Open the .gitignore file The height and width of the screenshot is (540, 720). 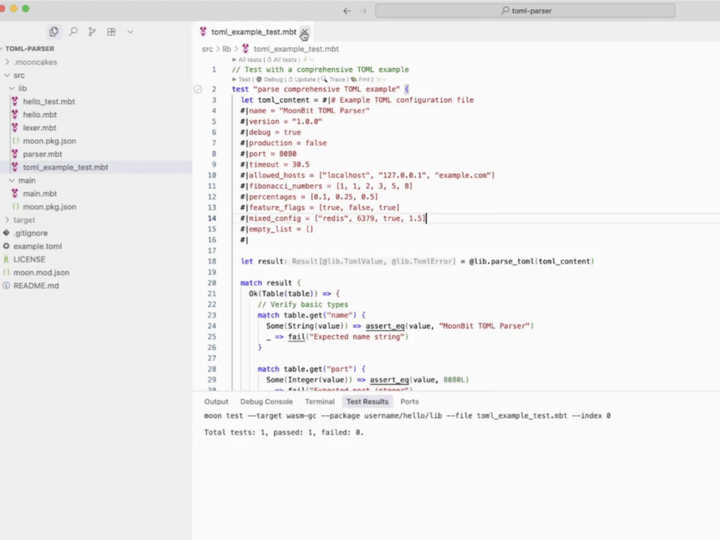point(30,233)
